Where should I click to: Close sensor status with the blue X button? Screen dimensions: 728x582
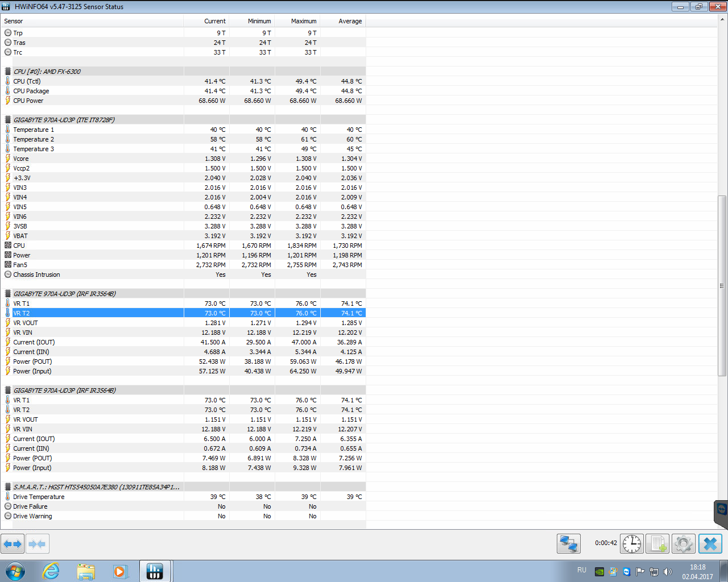click(x=710, y=544)
